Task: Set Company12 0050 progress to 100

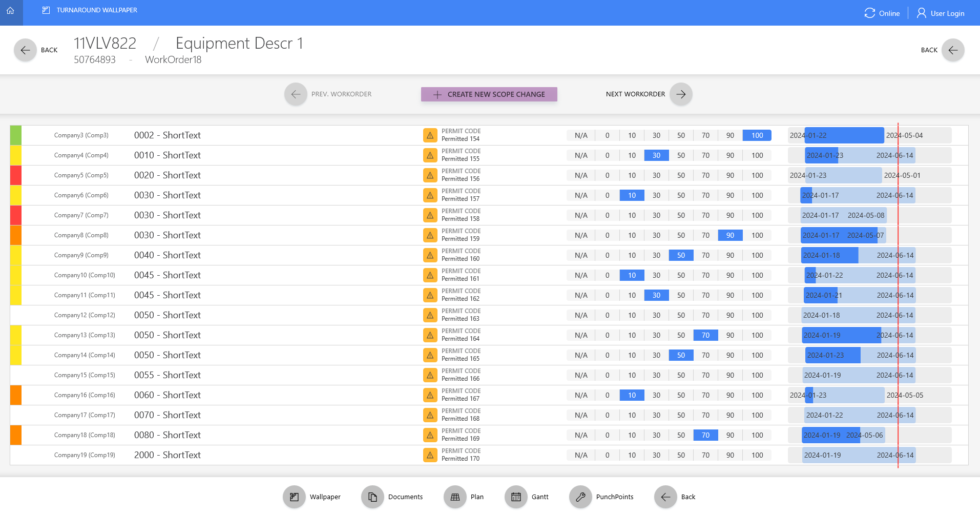Action: pos(757,315)
